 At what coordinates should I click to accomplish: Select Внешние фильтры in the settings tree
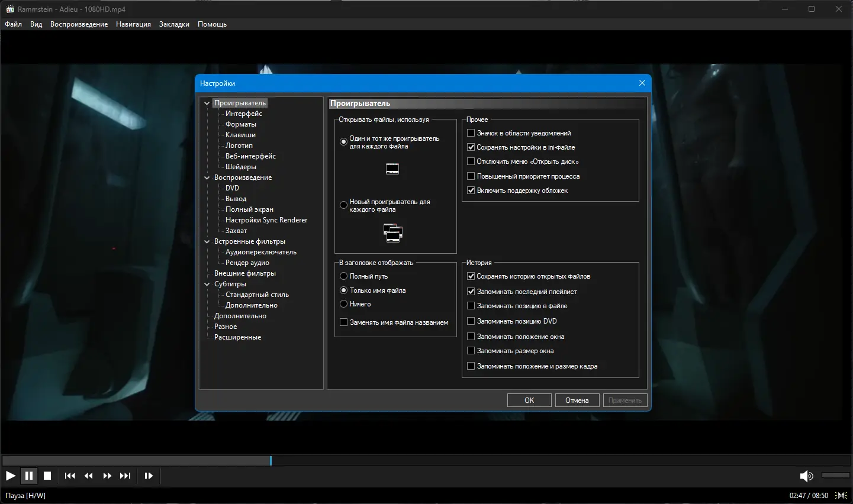point(245,273)
